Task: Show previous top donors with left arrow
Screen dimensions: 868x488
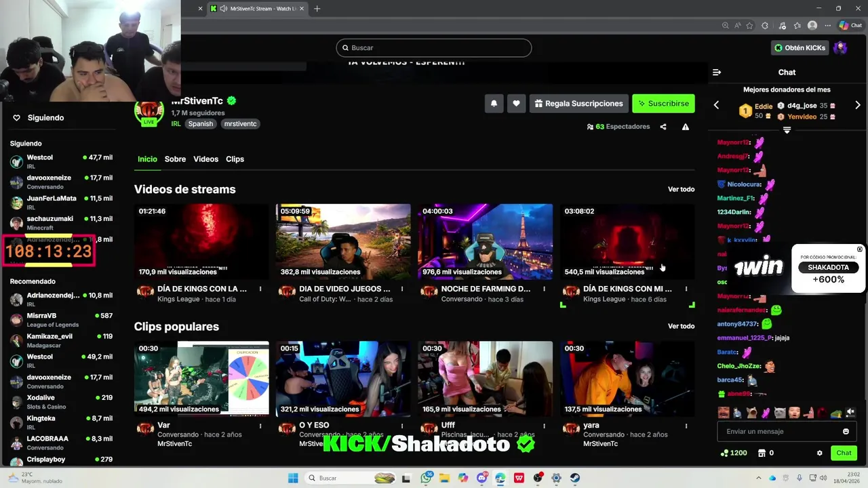Action: pyautogui.click(x=716, y=105)
